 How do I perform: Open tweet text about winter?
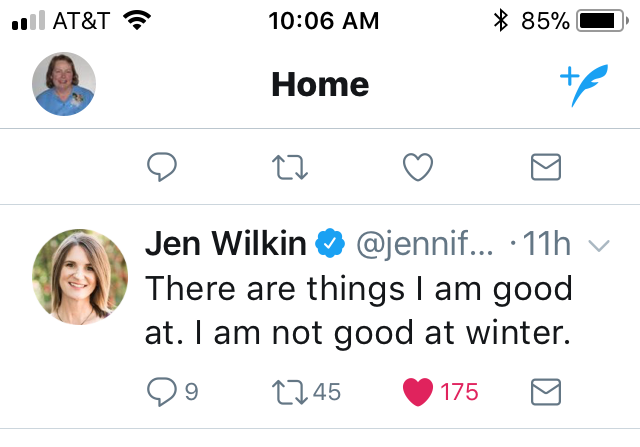point(360,314)
